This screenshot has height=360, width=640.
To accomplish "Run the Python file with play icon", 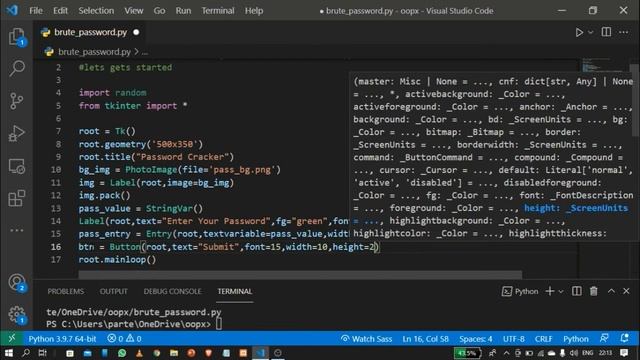I will (x=579, y=32).
